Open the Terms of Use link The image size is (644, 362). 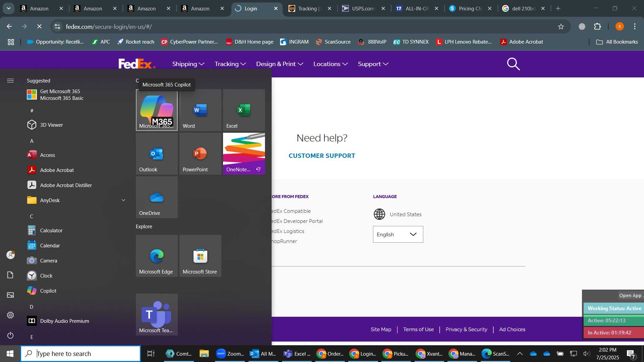418,329
